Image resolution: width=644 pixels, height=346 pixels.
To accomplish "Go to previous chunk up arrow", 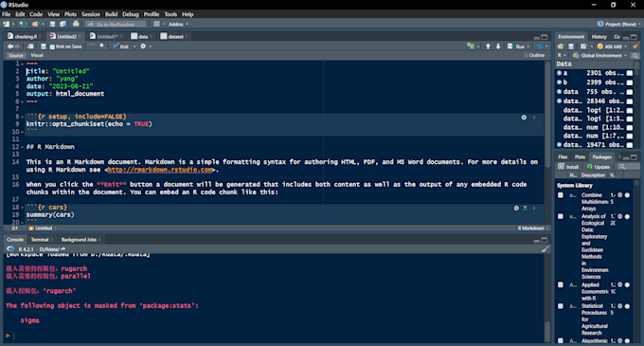I will click(x=488, y=46).
